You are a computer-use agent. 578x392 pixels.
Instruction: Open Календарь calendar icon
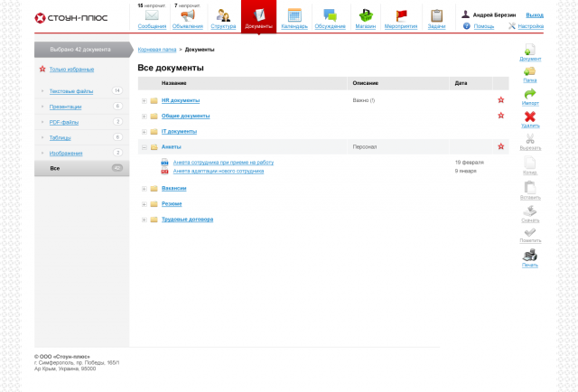point(294,15)
